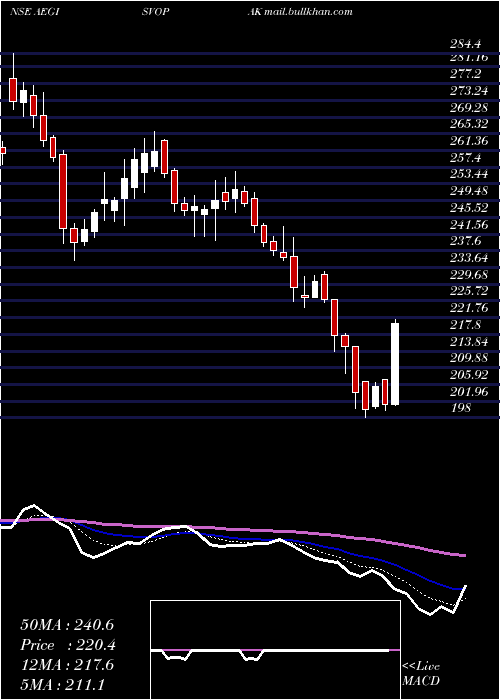500x700 pixels.
Task: Click the 205.92 price level label
Action: (468, 375)
